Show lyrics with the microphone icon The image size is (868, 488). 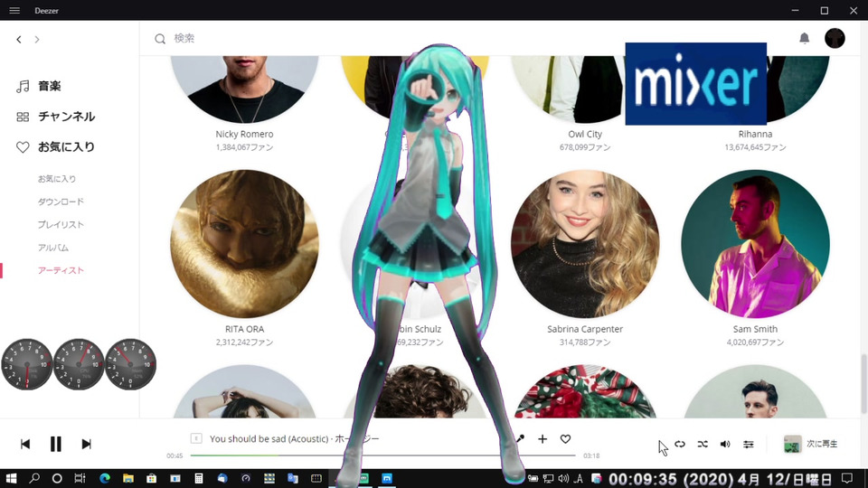point(520,439)
